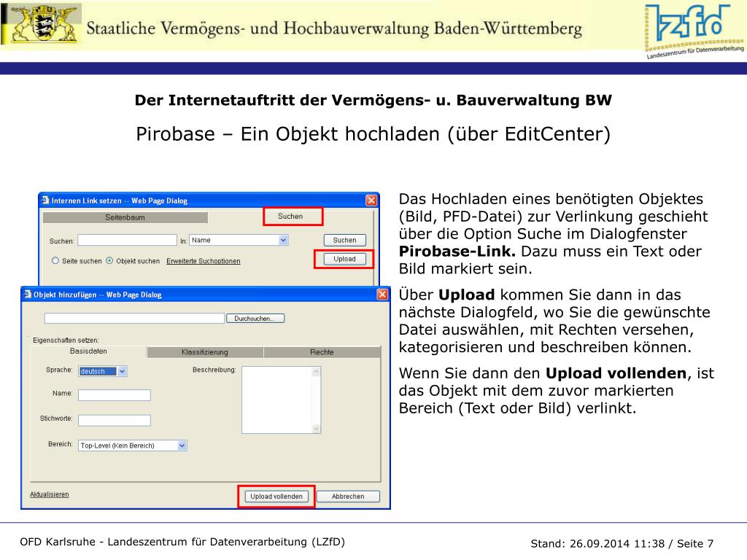Click the bold 'Pirobase-Link.' text
Screen dimensions: 747x560
[x=457, y=251]
